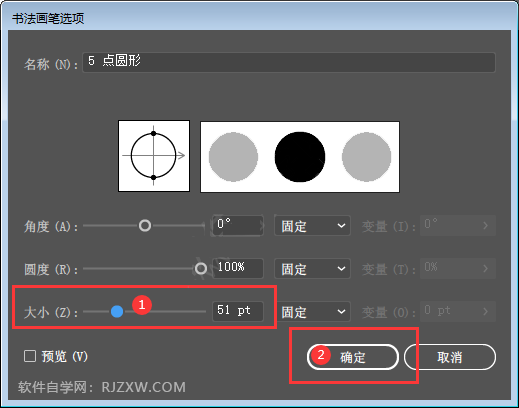Click the brush angle shape preview box

(x=154, y=156)
